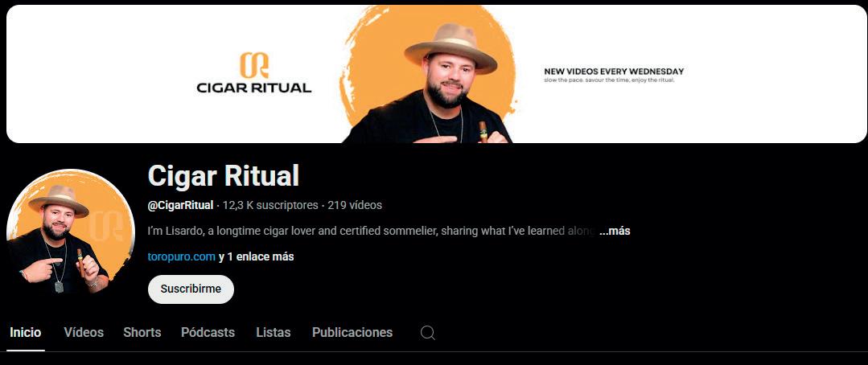
Task: Open the channel search magnifier icon
Action: (x=427, y=332)
